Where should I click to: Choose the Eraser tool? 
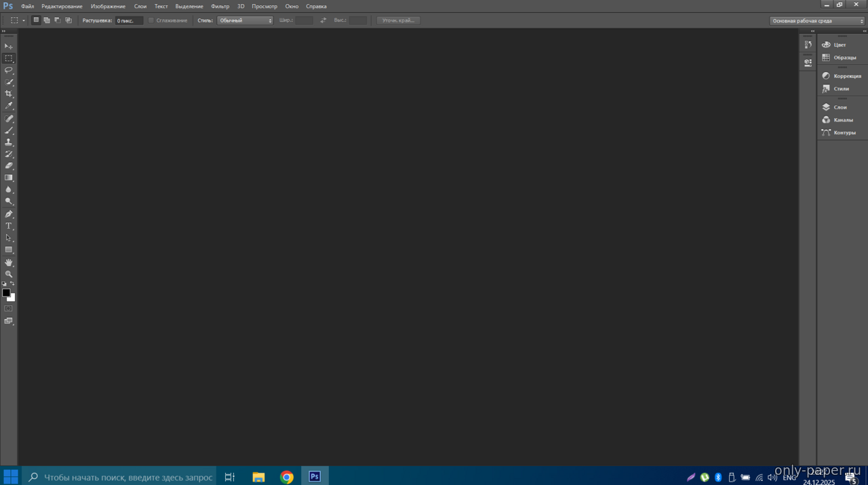pyautogui.click(x=9, y=166)
